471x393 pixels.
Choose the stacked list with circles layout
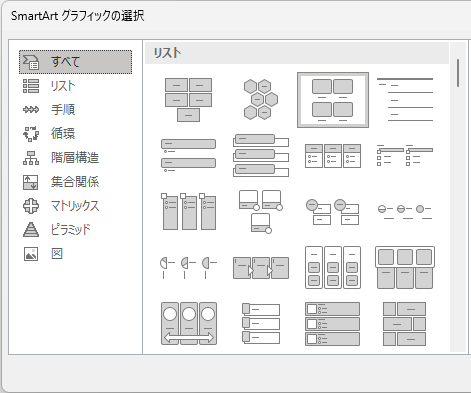coord(333,211)
